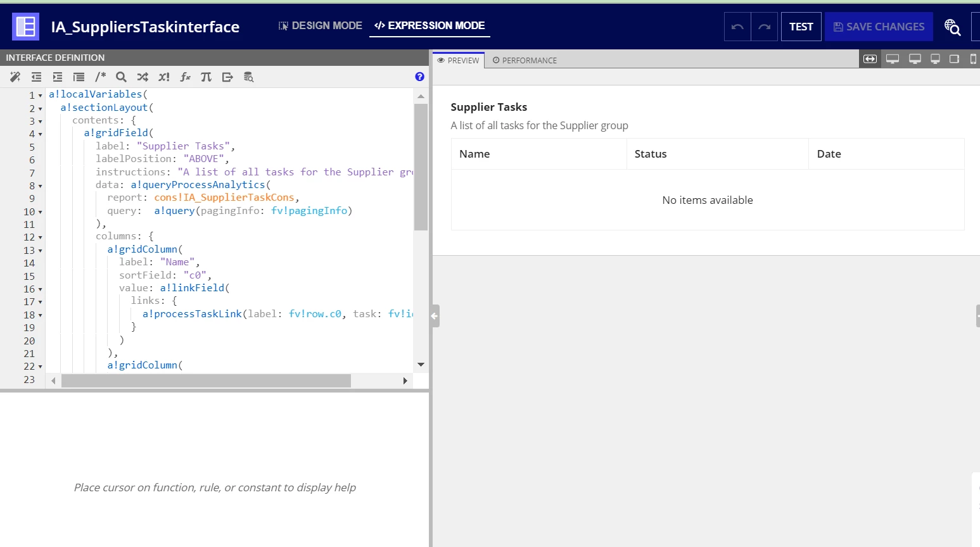Click the fx save as expression rule icon

pyautogui.click(x=185, y=77)
